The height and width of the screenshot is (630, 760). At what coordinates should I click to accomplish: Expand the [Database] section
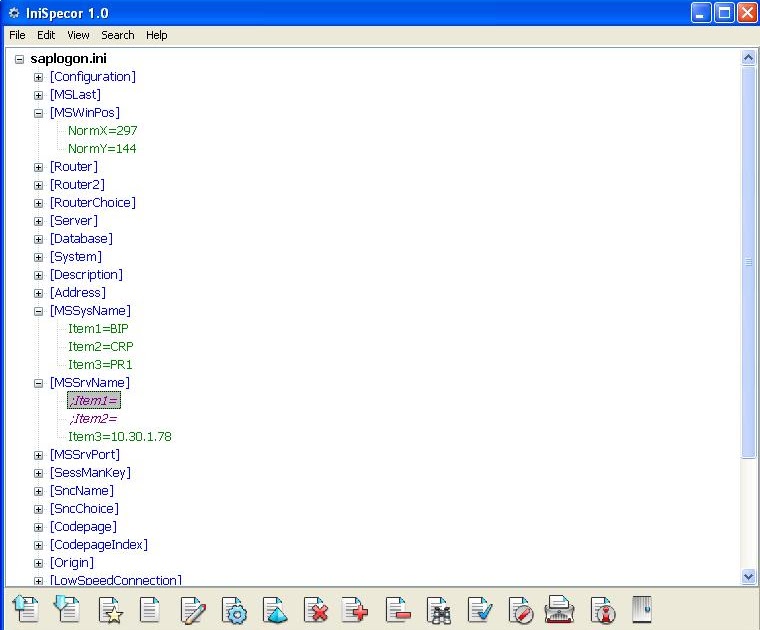(38, 239)
